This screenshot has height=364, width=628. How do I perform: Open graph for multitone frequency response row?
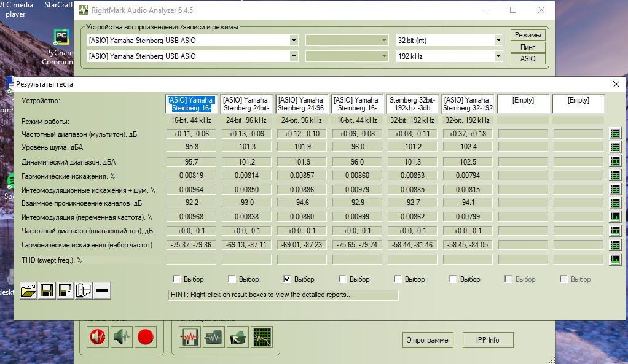coord(614,134)
